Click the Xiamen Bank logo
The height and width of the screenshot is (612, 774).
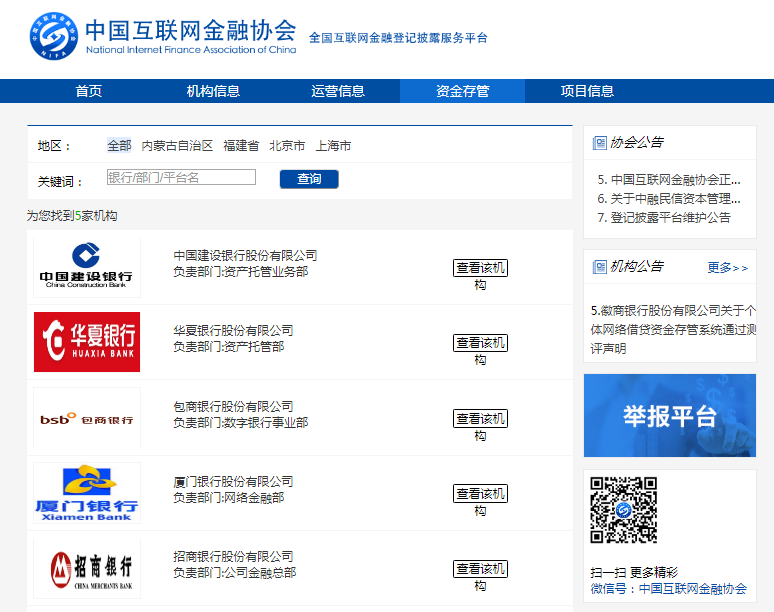87,493
